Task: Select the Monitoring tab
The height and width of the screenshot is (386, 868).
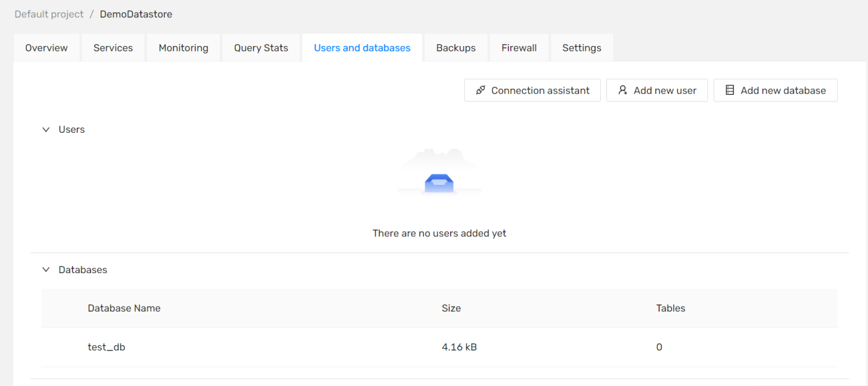Action: [184, 47]
